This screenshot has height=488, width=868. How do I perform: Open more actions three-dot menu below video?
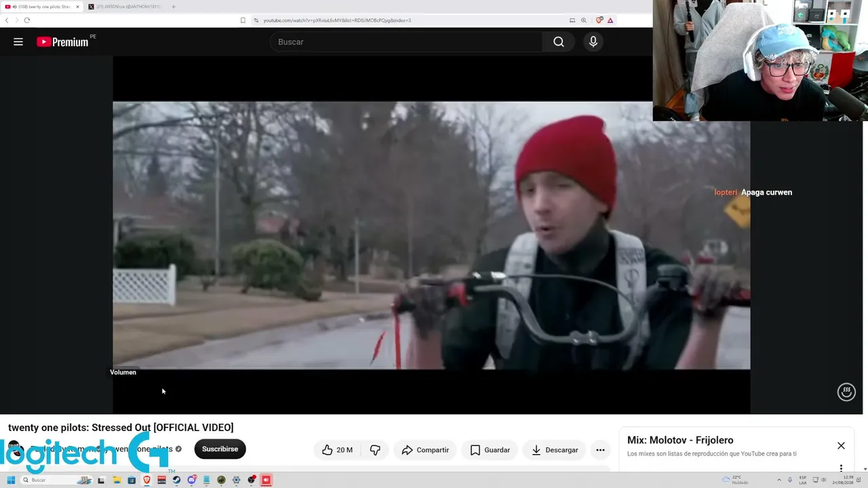pos(600,449)
